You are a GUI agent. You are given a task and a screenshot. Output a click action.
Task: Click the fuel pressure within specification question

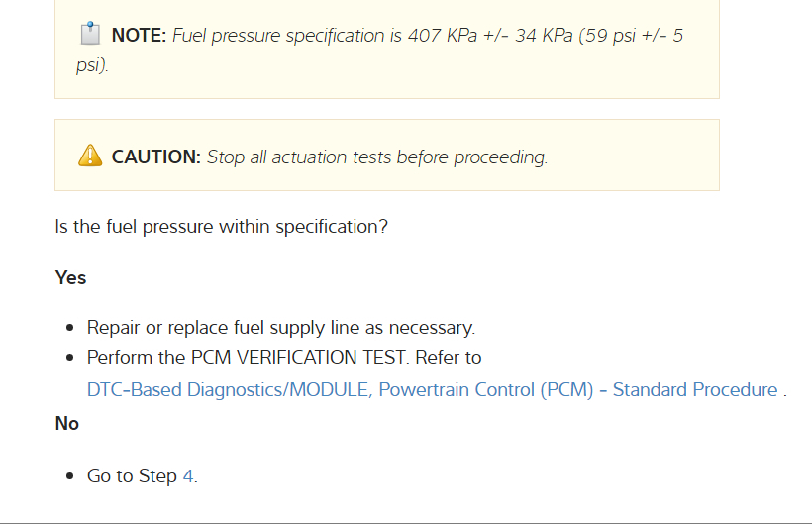[221, 226]
